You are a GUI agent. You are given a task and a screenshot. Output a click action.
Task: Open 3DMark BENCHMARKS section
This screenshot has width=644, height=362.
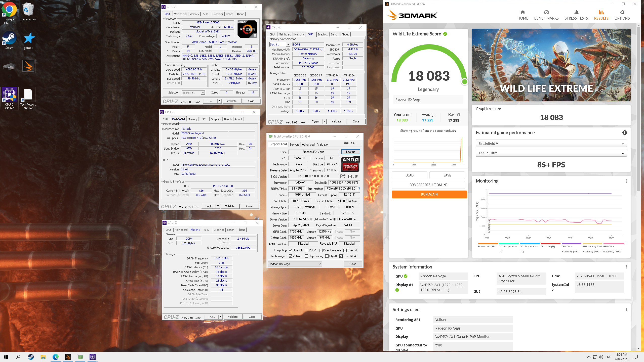546,15
